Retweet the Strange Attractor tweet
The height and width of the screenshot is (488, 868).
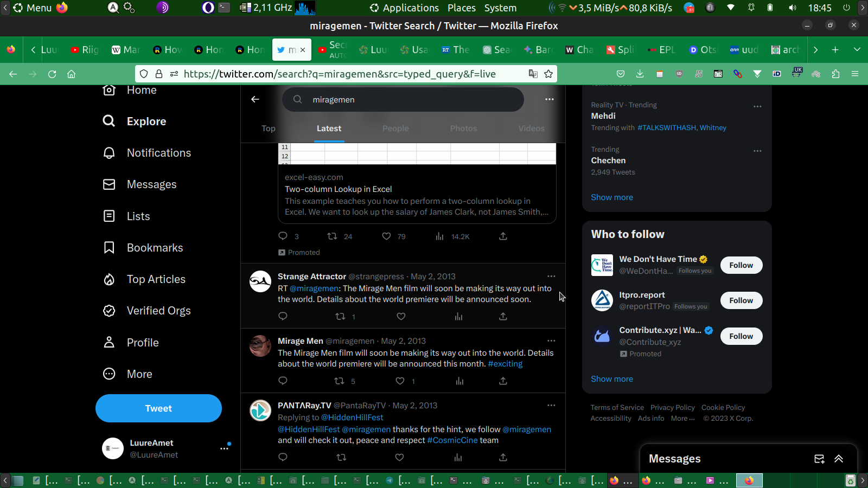pyautogui.click(x=340, y=317)
